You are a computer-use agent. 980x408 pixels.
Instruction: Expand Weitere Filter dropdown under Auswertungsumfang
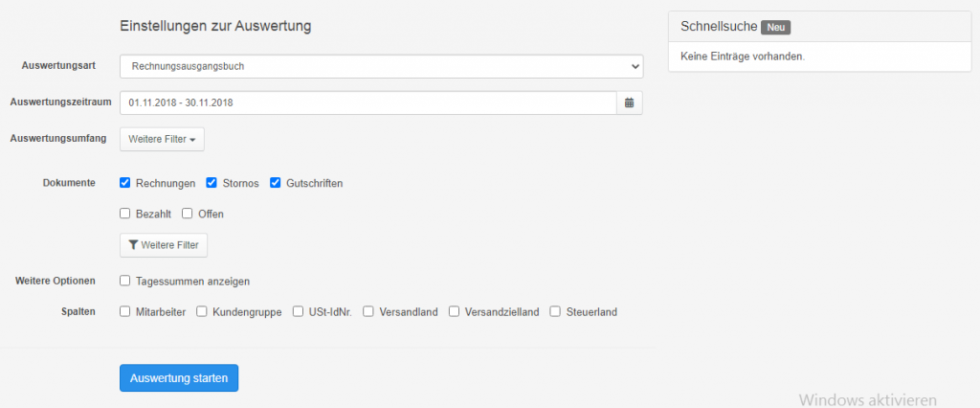point(162,140)
